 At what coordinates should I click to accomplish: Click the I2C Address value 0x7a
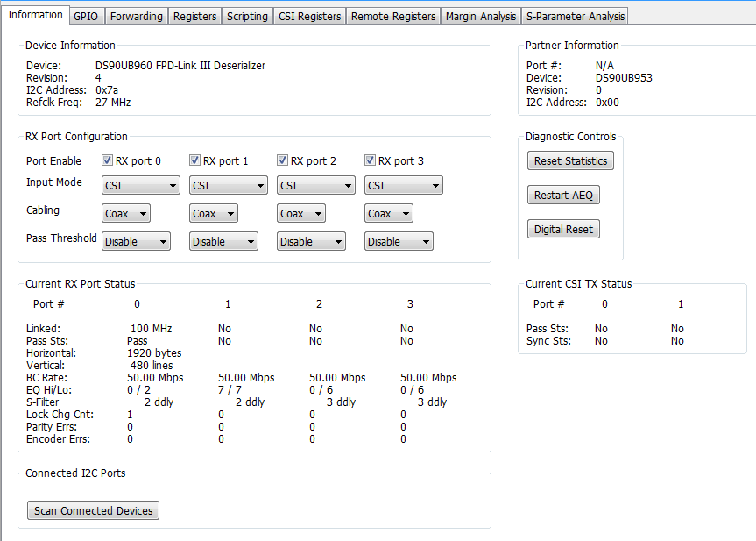pos(107,89)
